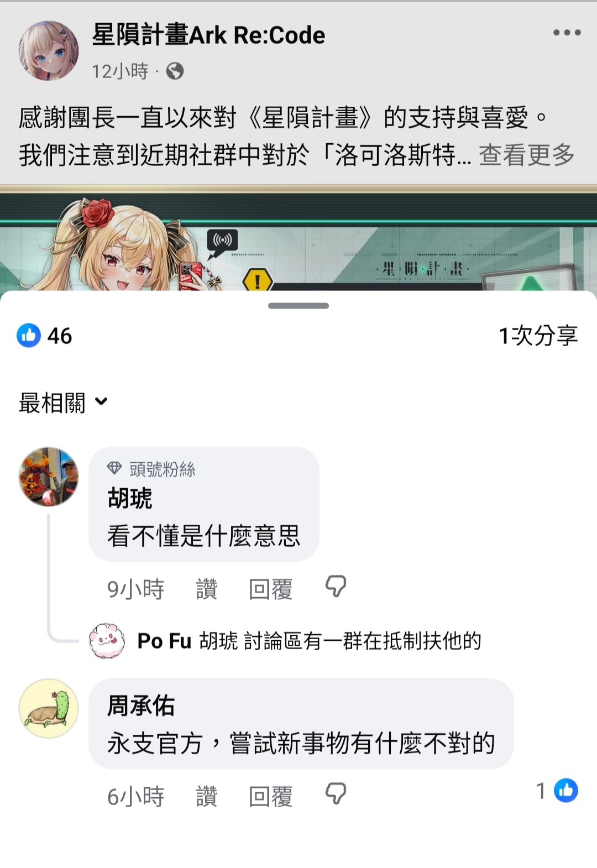
Task: Tap the globe public-visibility icon
Action: [175, 71]
